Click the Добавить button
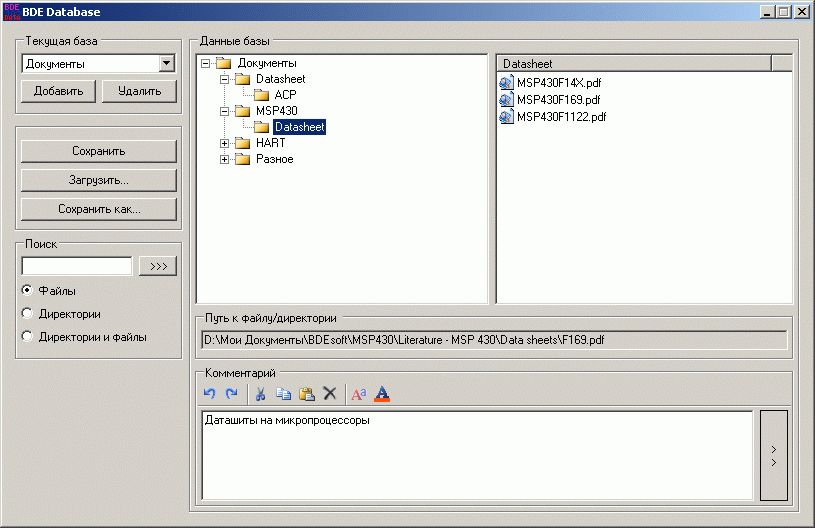Screen dimensions: 815x528 tap(58, 91)
